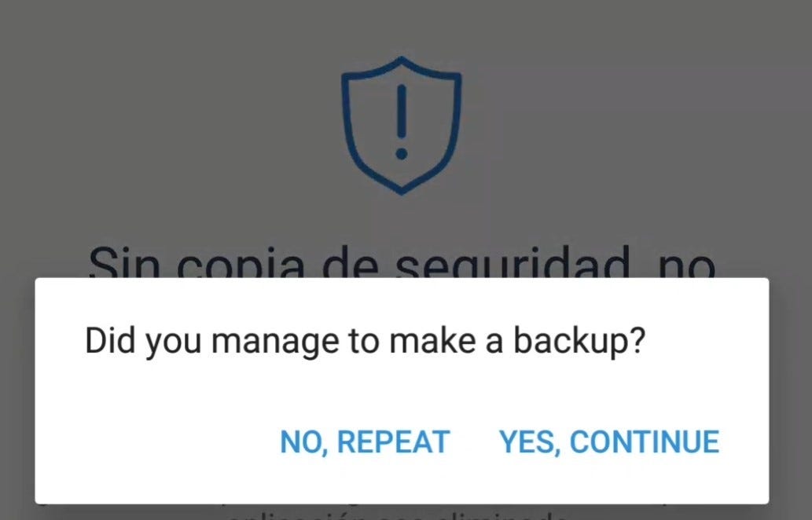This screenshot has width=812, height=520.
Task: Tap the dot of the exclamation mark
Action: click(402, 154)
